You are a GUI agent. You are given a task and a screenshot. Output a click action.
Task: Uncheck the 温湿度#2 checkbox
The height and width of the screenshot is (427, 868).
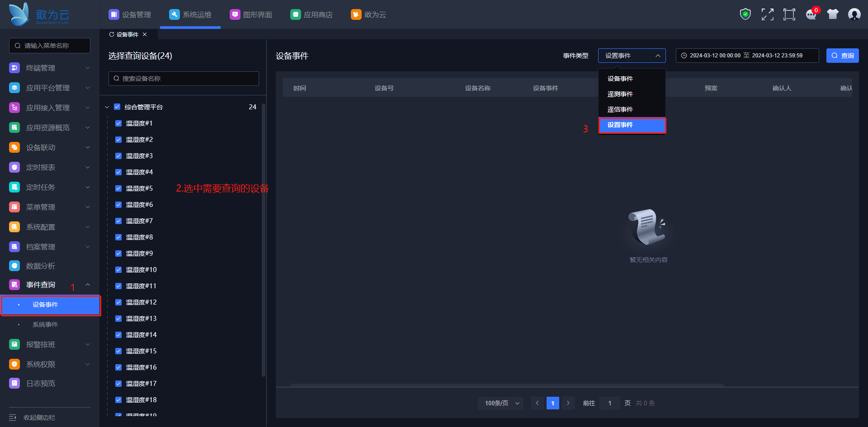(x=118, y=140)
